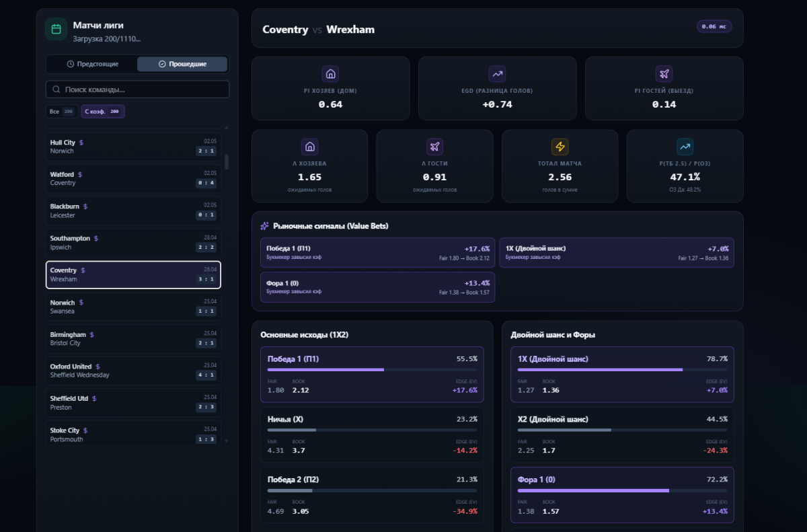Image resolution: width=807 pixels, height=532 pixels.
Task: Click the Фора 1 (0) outcome card
Action: tap(622, 495)
